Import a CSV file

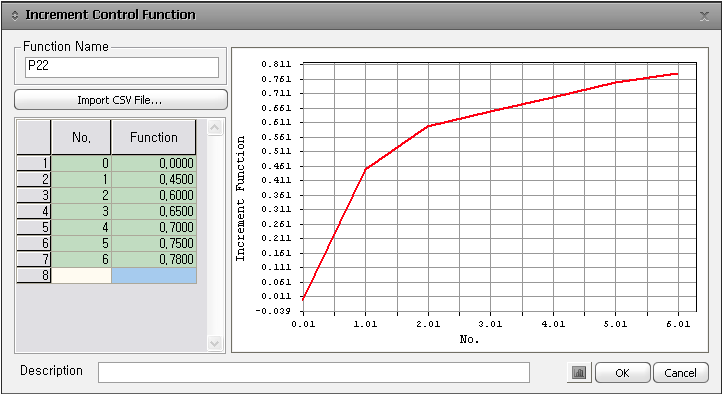click(121, 100)
